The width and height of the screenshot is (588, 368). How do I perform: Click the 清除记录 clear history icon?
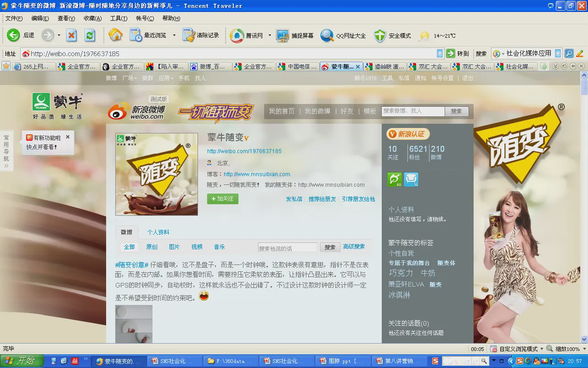tap(188, 35)
